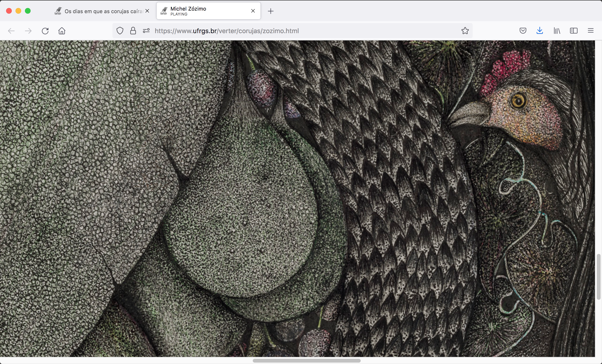Open the Firefox application menu
The height and width of the screenshot is (364, 602).
(x=590, y=31)
